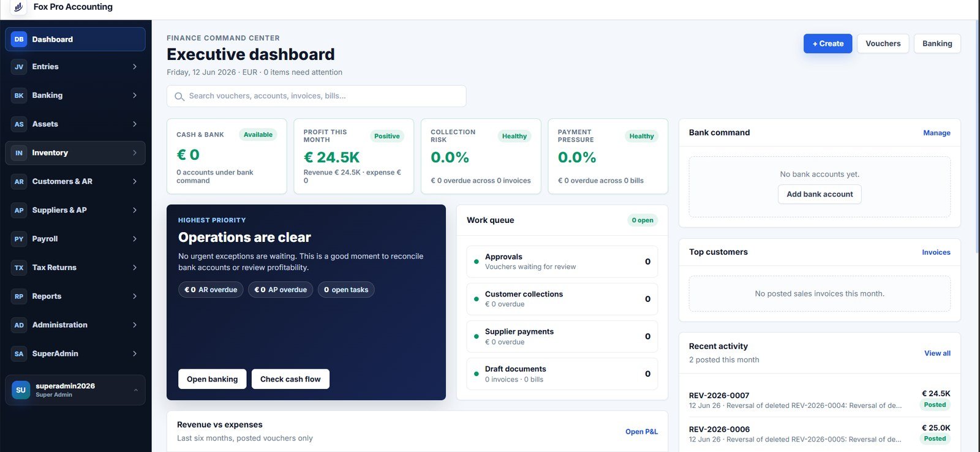The height and width of the screenshot is (452, 980).
Task: Expand the Customers & AR chevron
Action: pos(135,182)
